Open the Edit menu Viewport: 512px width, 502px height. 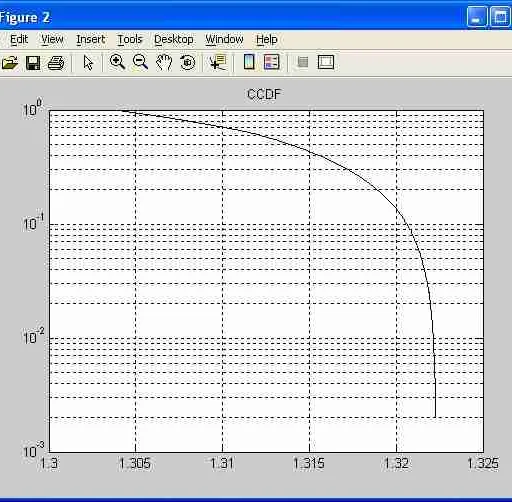pos(19,39)
